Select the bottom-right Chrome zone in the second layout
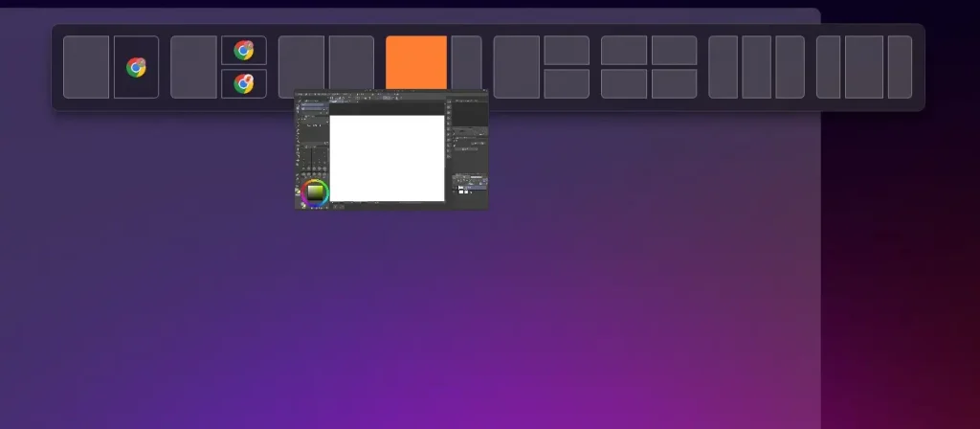This screenshot has width=980, height=429. pyautogui.click(x=244, y=83)
